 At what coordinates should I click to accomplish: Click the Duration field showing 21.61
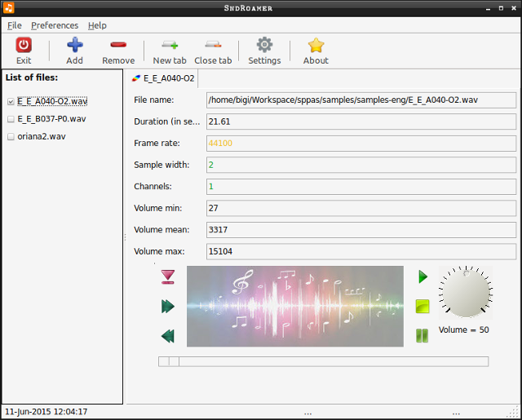(361, 122)
